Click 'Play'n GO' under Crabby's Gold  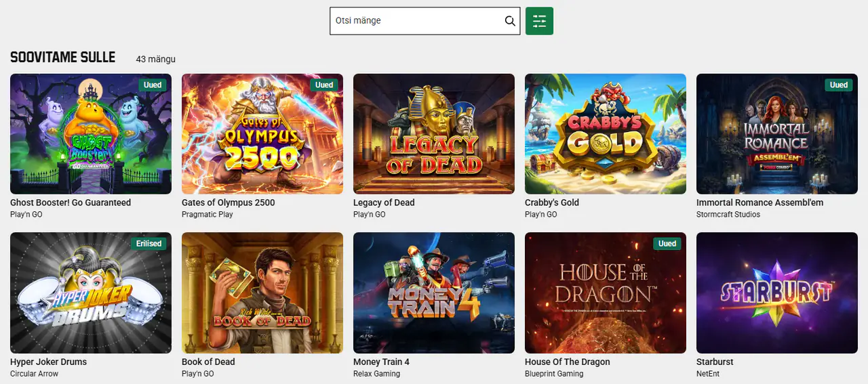pos(541,215)
